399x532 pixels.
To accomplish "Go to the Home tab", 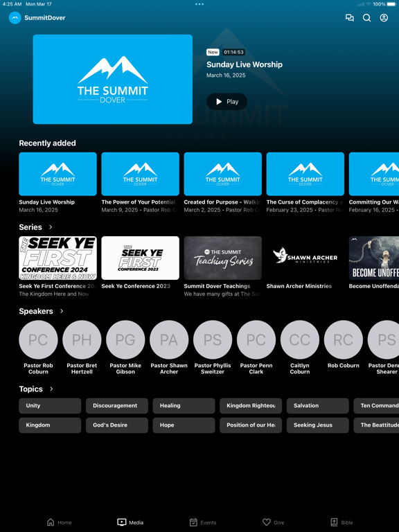I will [x=60, y=522].
